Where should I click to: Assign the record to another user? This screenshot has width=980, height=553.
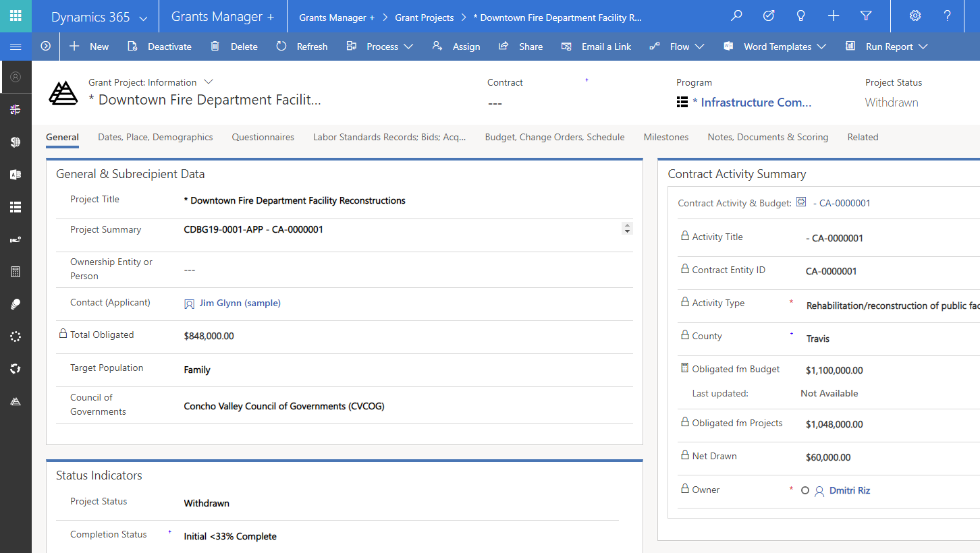click(456, 47)
